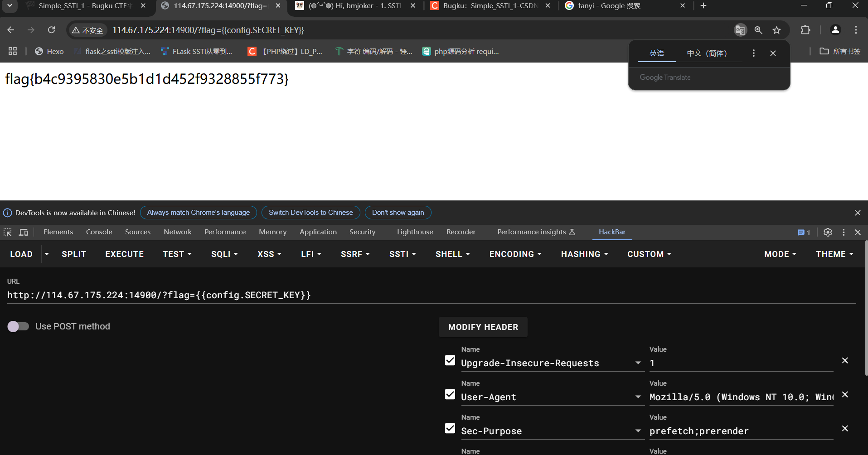Open DevTools settings gear
Viewport: 868px width, 455px height.
(828, 232)
